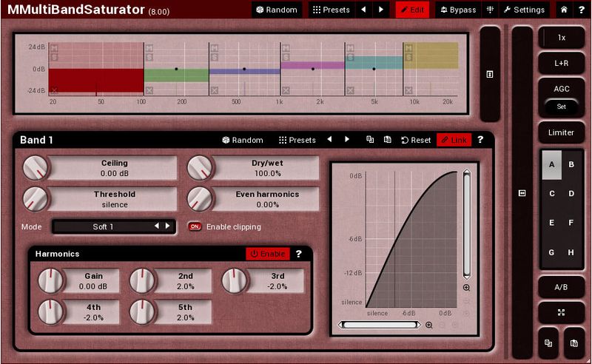This screenshot has width=592, height=364.
Task: Go to previous Band 1 preset
Action: [329, 140]
